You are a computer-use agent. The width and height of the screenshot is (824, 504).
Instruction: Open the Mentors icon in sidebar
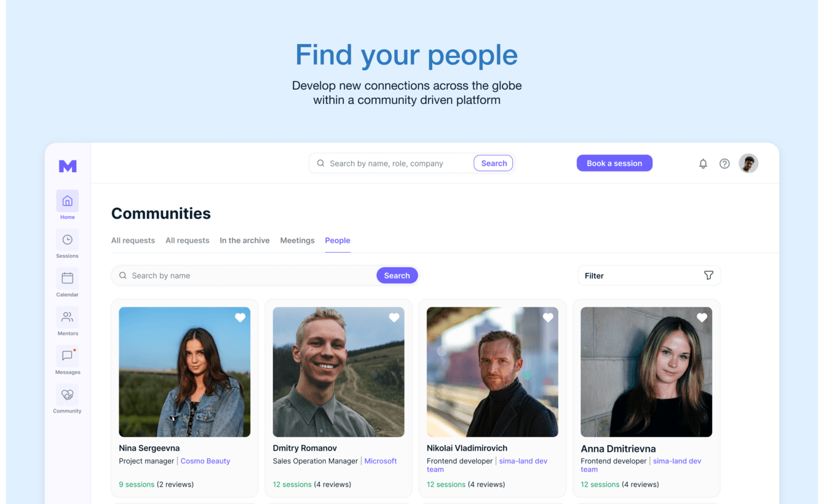point(67,317)
